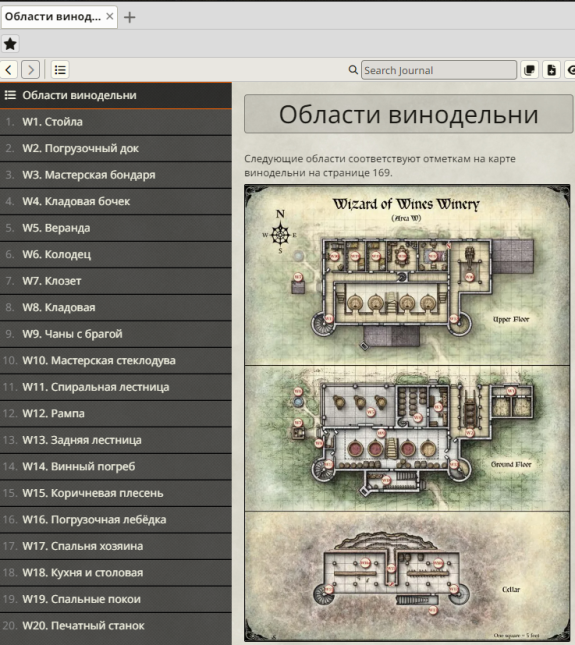This screenshot has width=575, height=645.
Task: Click the Cellar label on map
Action: [511, 589]
